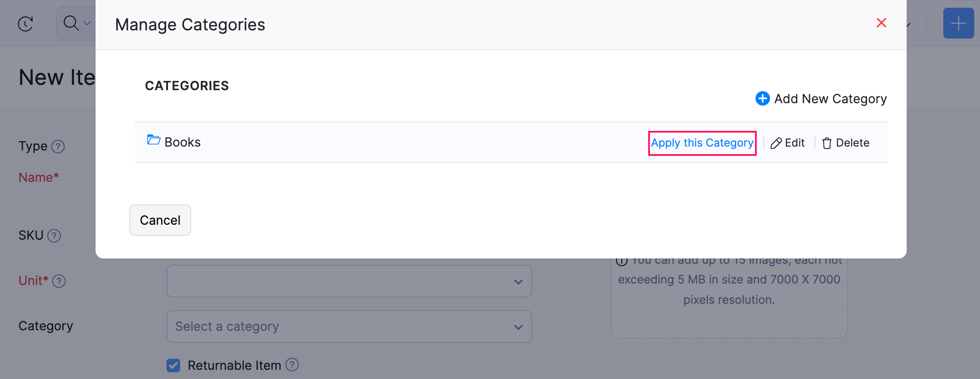The height and width of the screenshot is (379, 980).
Task: Click the plus icon beside Add New Category
Action: click(x=762, y=98)
